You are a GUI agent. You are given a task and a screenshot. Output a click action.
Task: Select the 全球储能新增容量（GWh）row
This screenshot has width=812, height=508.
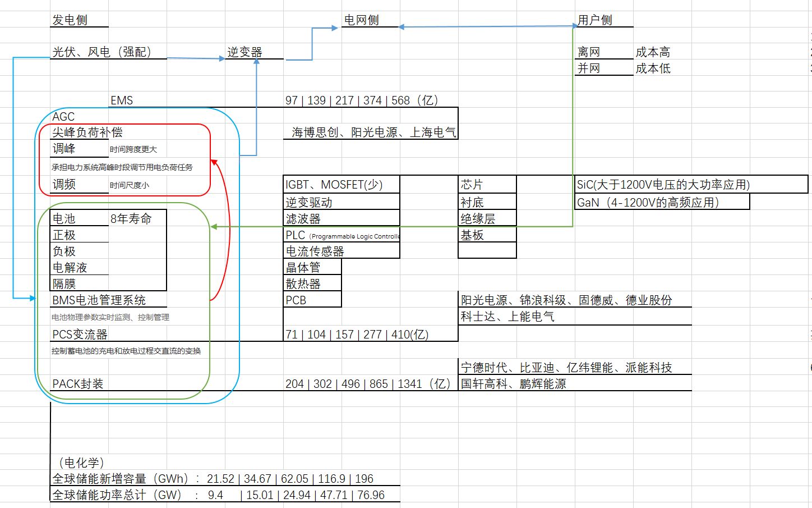click(213, 479)
